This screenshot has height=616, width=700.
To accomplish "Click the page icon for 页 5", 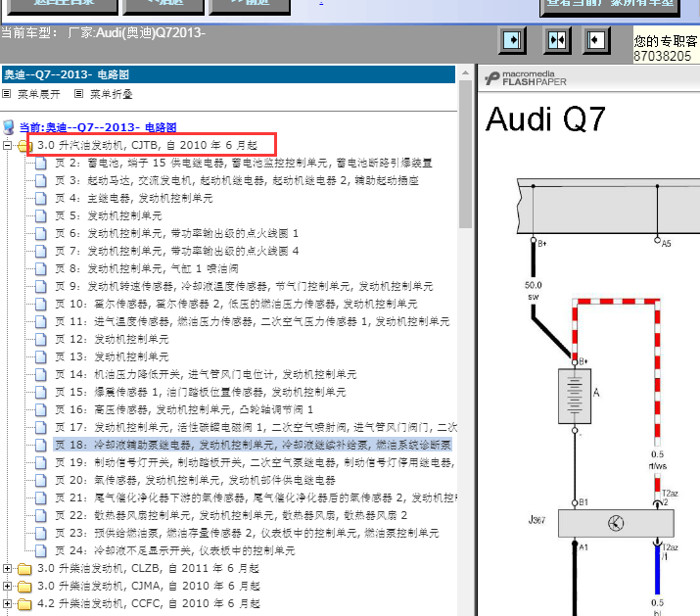I will [40, 215].
